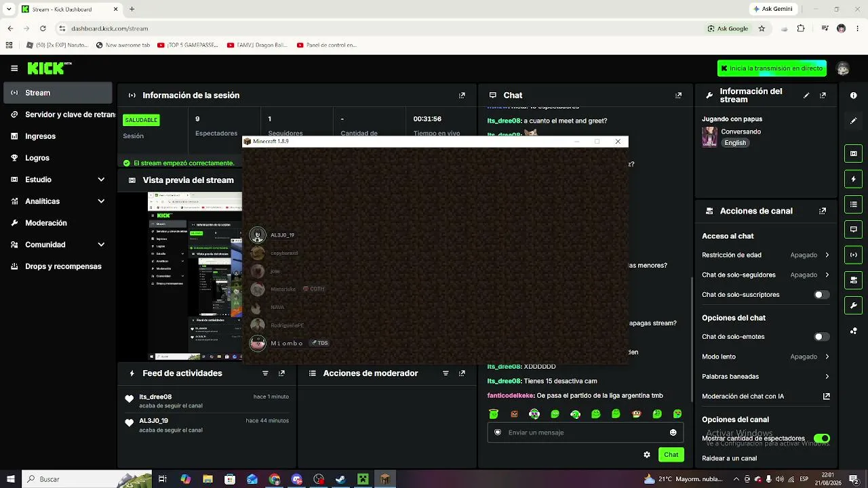Open chat settings gear icon

click(647, 455)
